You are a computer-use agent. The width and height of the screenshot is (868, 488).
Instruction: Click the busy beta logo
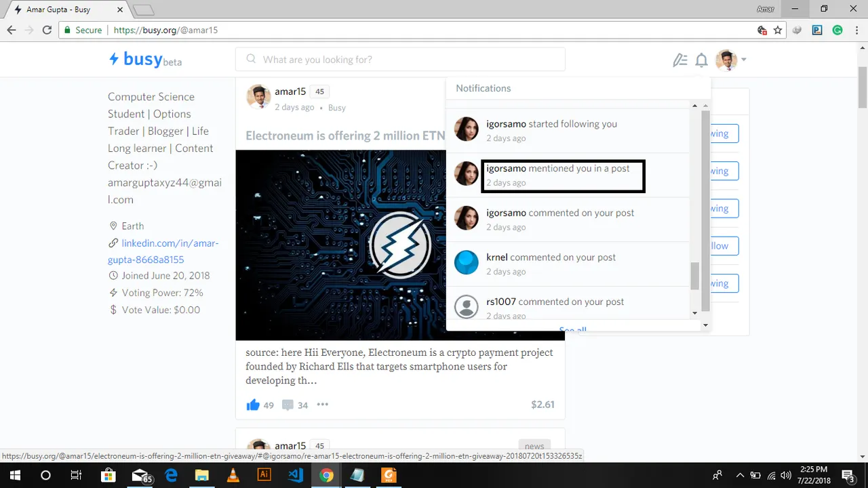[x=145, y=60]
